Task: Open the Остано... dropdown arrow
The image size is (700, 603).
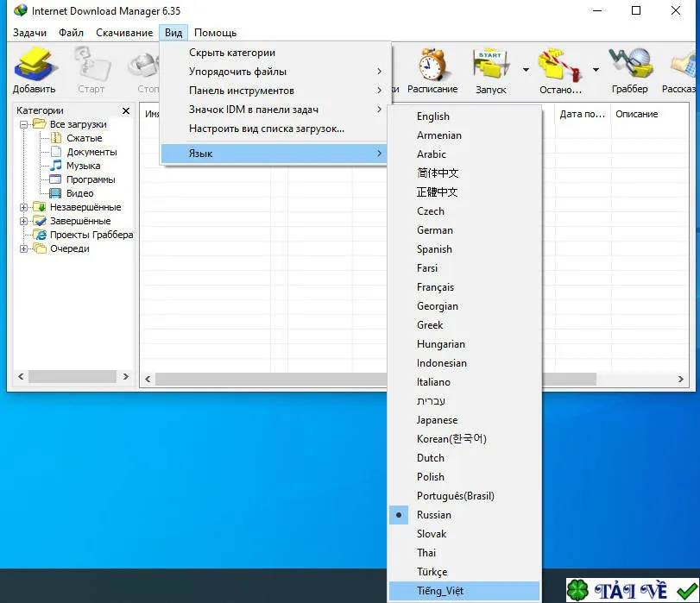Action: (x=596, y=70)
